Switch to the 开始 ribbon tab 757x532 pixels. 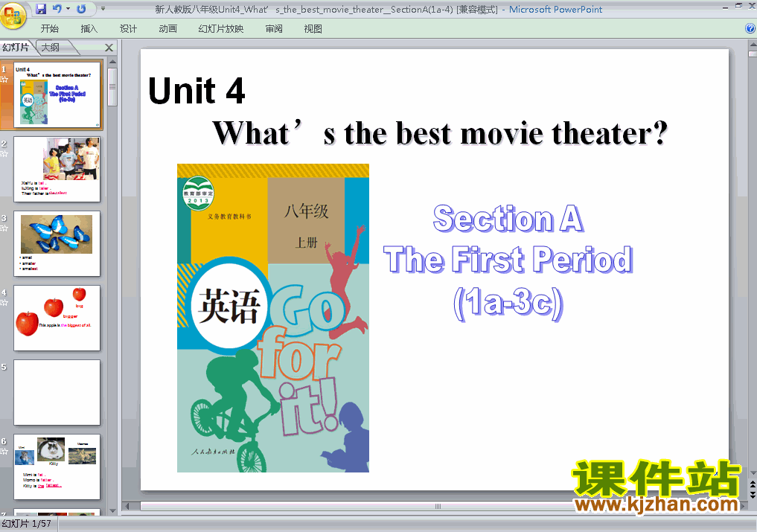[50, 29]
